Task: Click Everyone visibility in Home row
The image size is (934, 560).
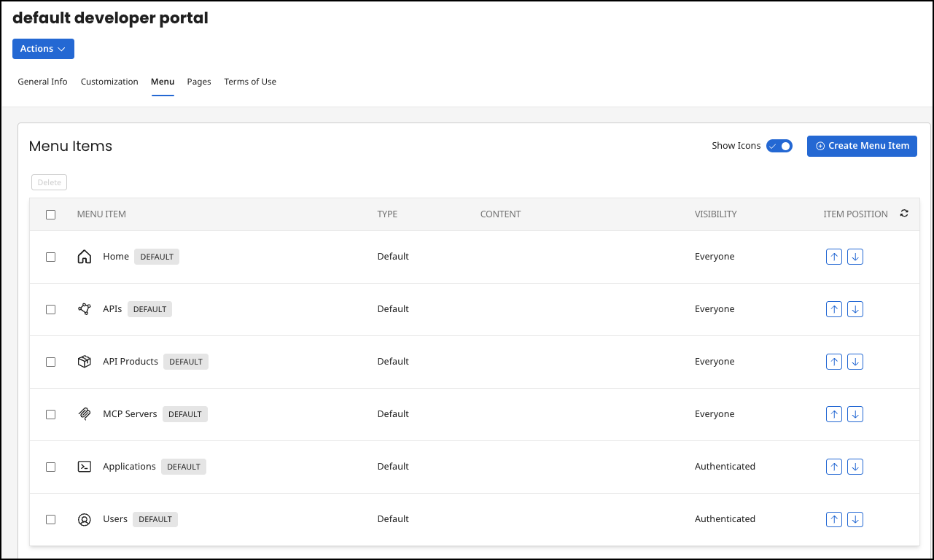Action: coord(715,257)
